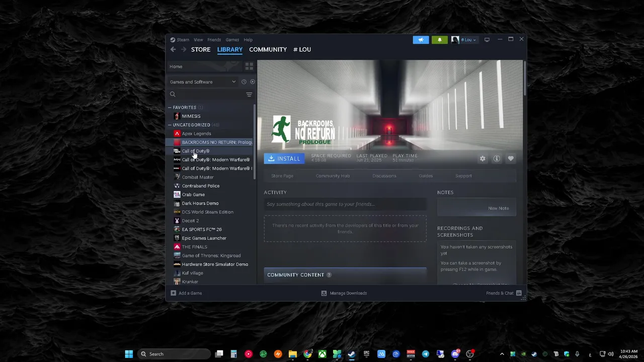
Task: Open the Manage Downloads icon
Action: pos(324,293)
